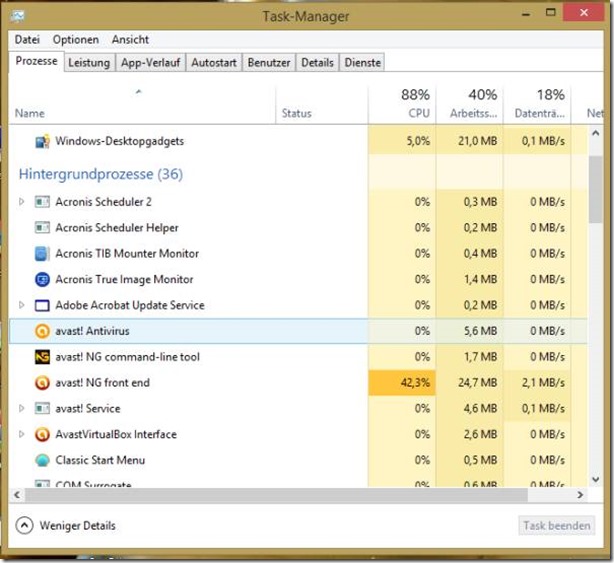Switch to the Dienste tab
This screenshot has height=563, width=614.
point(362,63)
